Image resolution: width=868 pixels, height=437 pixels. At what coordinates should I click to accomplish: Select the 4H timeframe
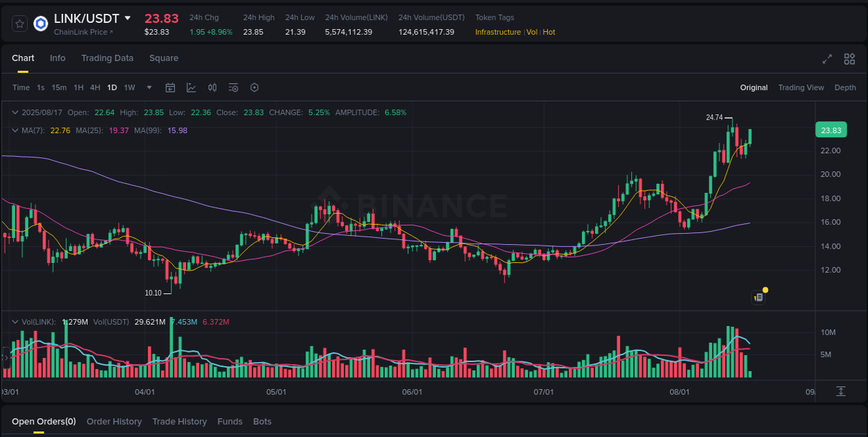pyautogui.click(x=95, y=87)
